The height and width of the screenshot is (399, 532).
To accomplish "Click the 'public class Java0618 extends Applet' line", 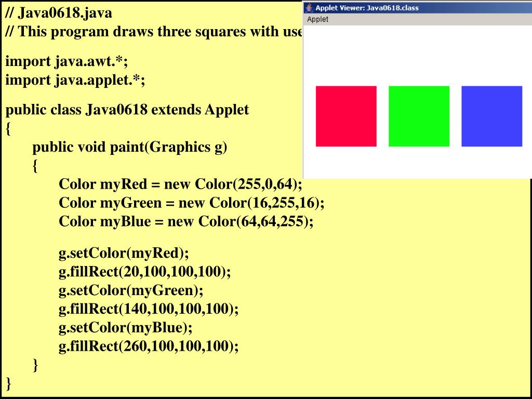I will click(x=127, y=110).
